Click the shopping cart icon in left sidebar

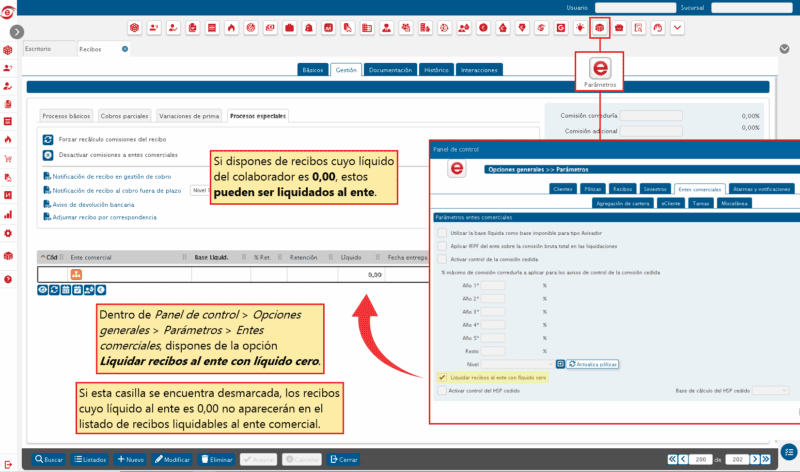click(8, 158)
